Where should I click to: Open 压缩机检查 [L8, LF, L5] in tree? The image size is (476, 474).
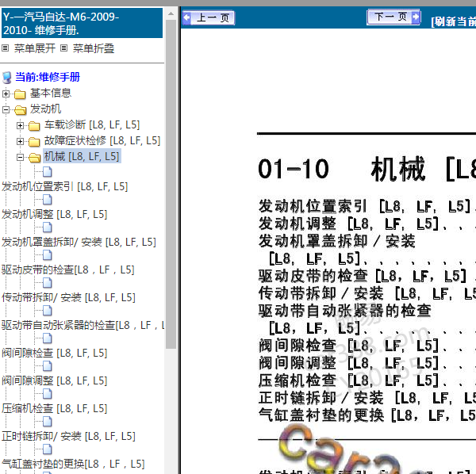(54, 408)
